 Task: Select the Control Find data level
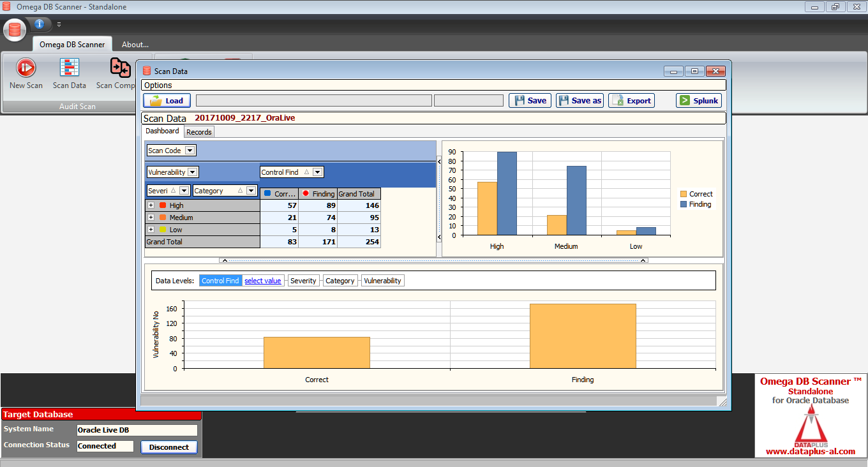click(220, 281)
